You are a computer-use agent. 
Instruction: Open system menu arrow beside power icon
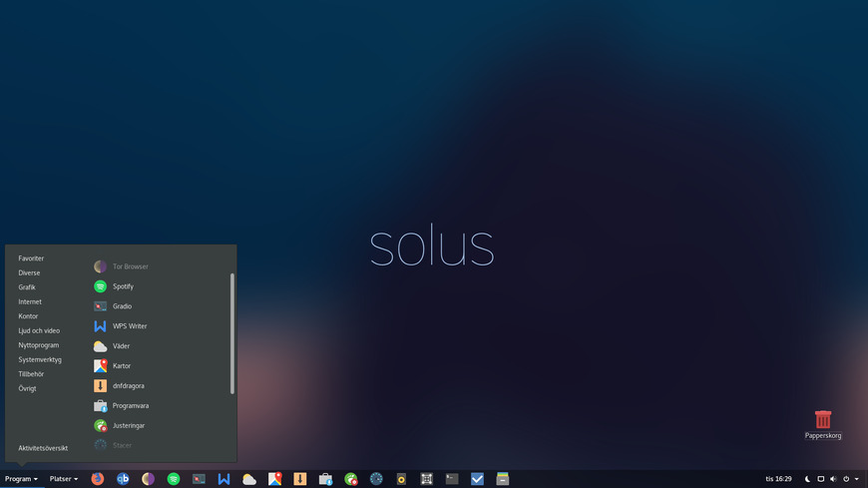click(856, 479)
